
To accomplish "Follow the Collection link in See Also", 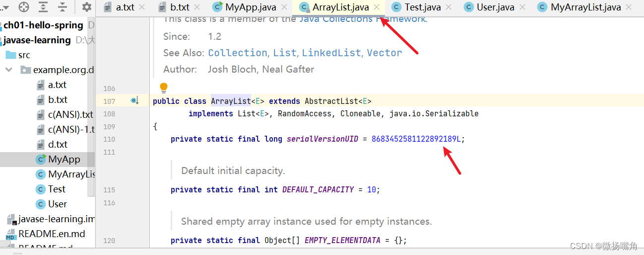I will [238, 53].
